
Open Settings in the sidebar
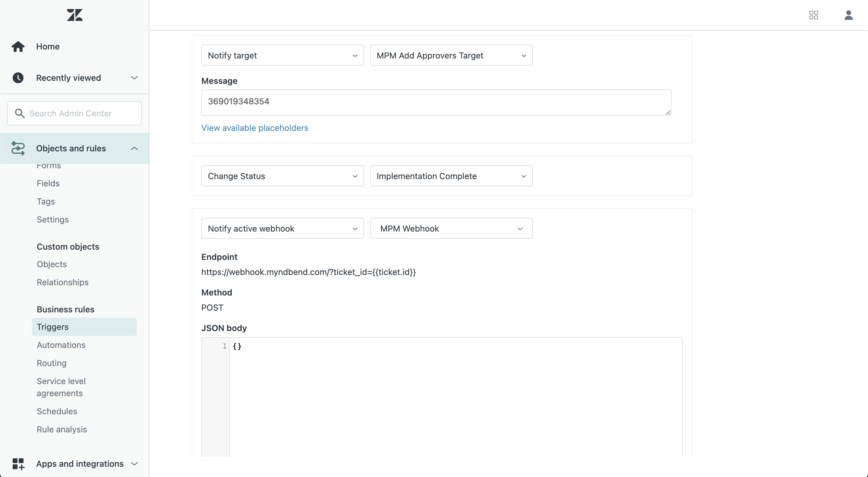tap(52, 220)
